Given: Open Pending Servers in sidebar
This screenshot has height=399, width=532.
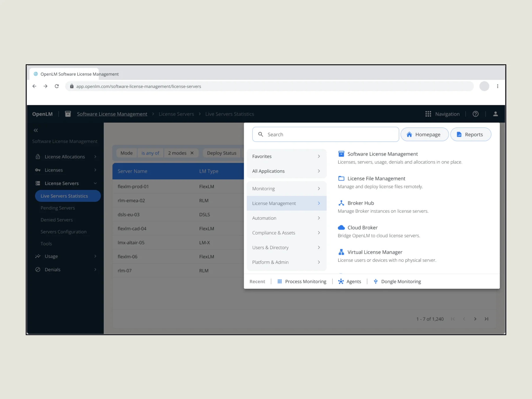Looking at the screenshot, I should point(58,208).
